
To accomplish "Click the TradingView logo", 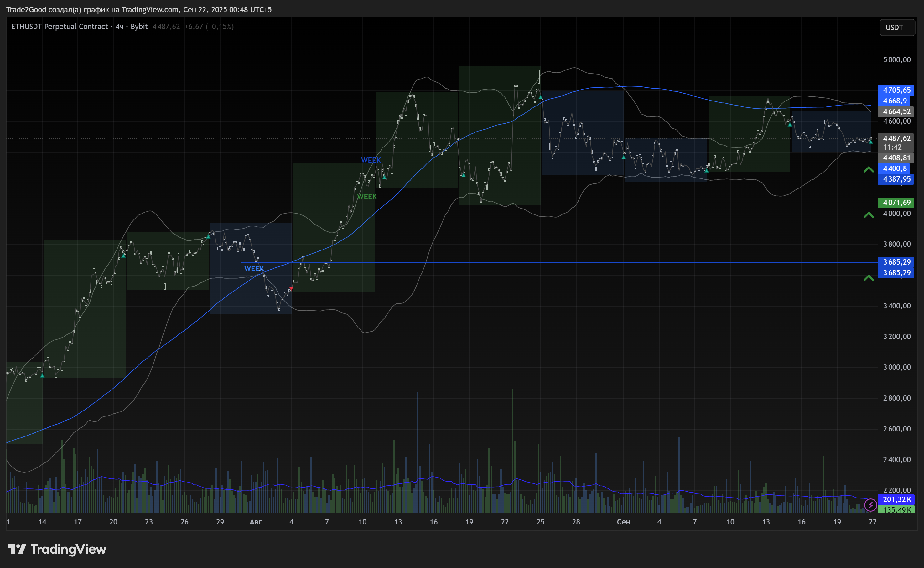I will pos(57,549).
